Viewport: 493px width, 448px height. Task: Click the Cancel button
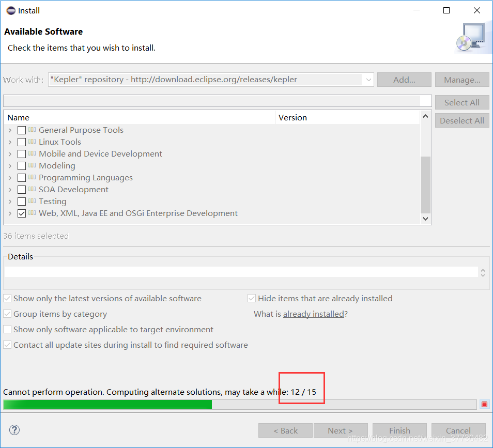point(458,430)
